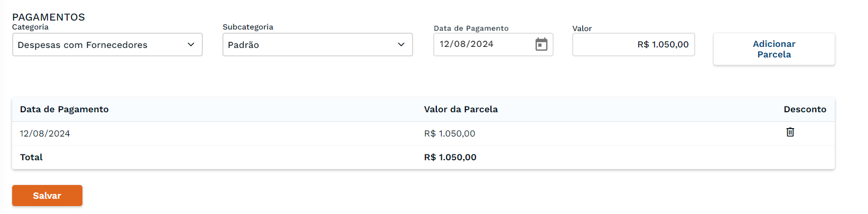Click the Desconto column header
The image size is (868, 214).
click(x=805, y=110)
